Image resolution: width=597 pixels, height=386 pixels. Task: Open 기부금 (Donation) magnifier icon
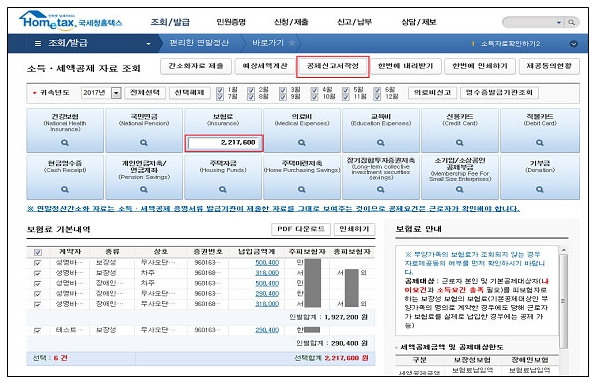click(x=540, y=189)
